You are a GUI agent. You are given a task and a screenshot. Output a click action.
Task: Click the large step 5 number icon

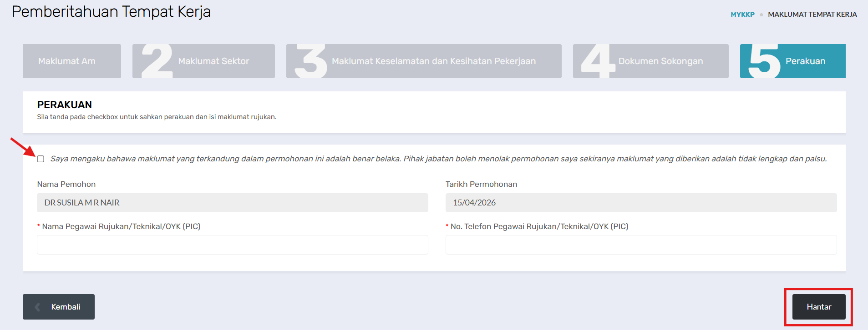764,61
